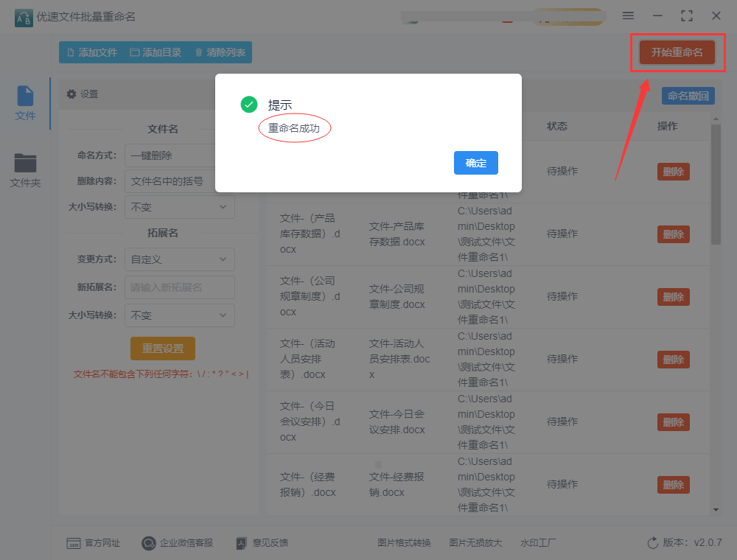
Task: Delete the 今日会议安排 file row
Action: [x=673, y=422]
